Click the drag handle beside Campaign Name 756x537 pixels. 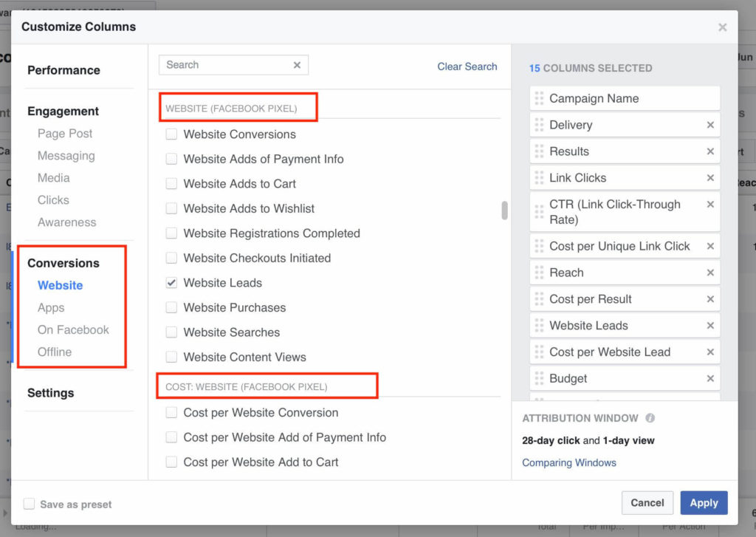pyautogui.click(x=539, y=98)
